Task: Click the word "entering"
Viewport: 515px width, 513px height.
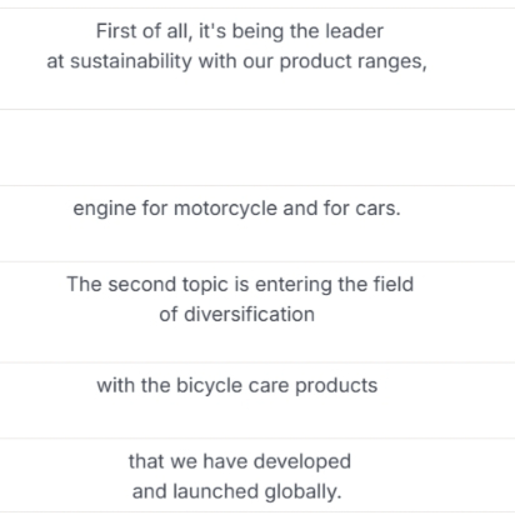Action: pyautogui.click(x=294, y=284)
